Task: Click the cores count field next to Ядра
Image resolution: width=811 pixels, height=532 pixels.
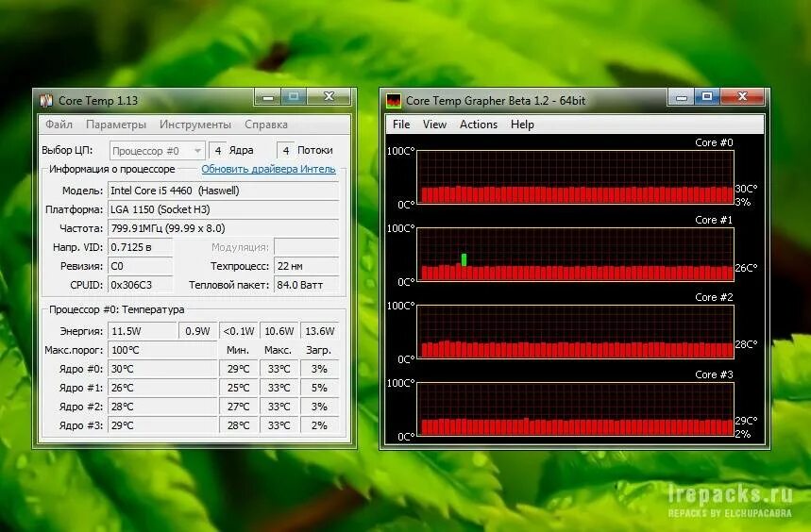Action: click(218, 151)
